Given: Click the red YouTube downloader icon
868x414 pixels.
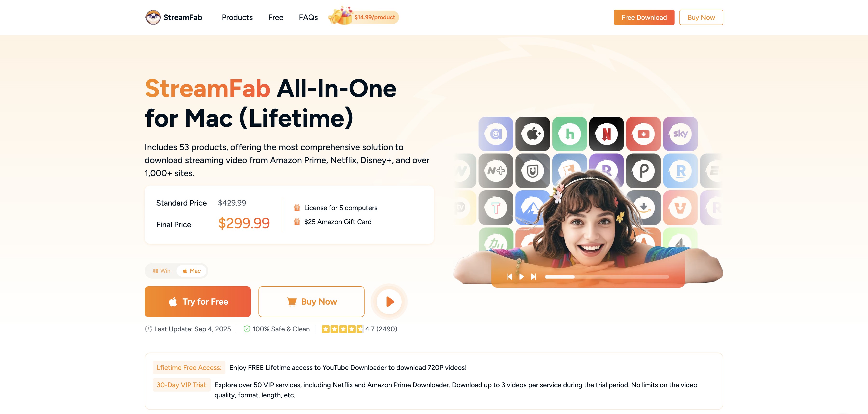Looking at the screenshot, I should click(x=643, y=134).
